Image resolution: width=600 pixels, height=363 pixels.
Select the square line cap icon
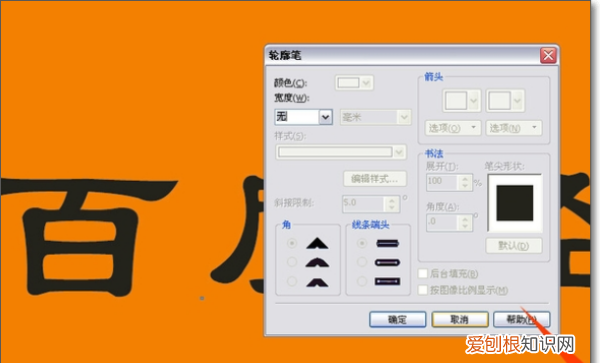point(388,243)
